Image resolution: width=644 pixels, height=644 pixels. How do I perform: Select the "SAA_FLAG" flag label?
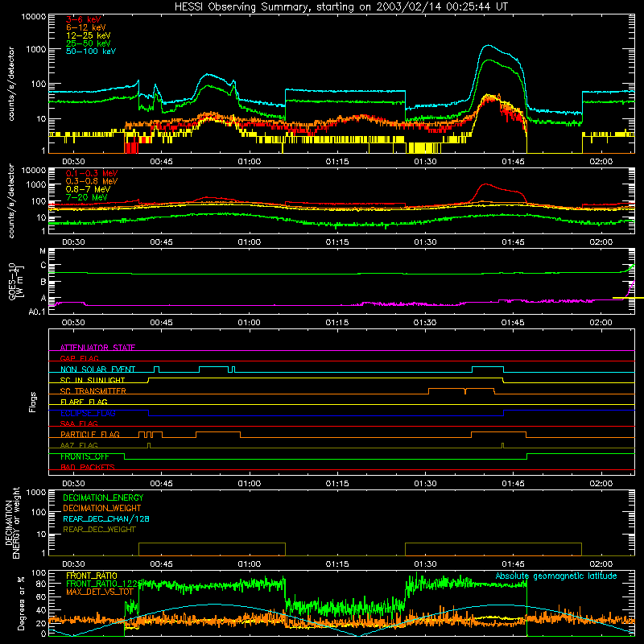(x=79, y=423)
